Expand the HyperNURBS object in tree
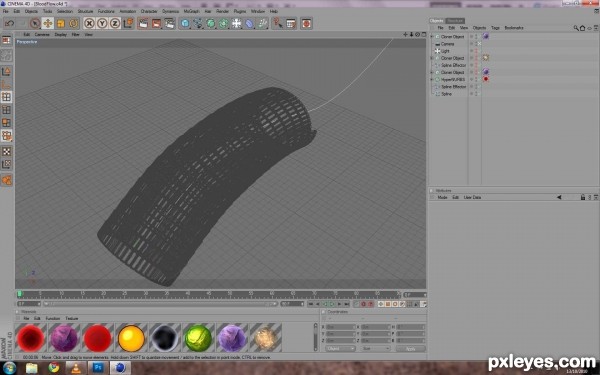Screen dimensions: 600x375 point(432,80)
